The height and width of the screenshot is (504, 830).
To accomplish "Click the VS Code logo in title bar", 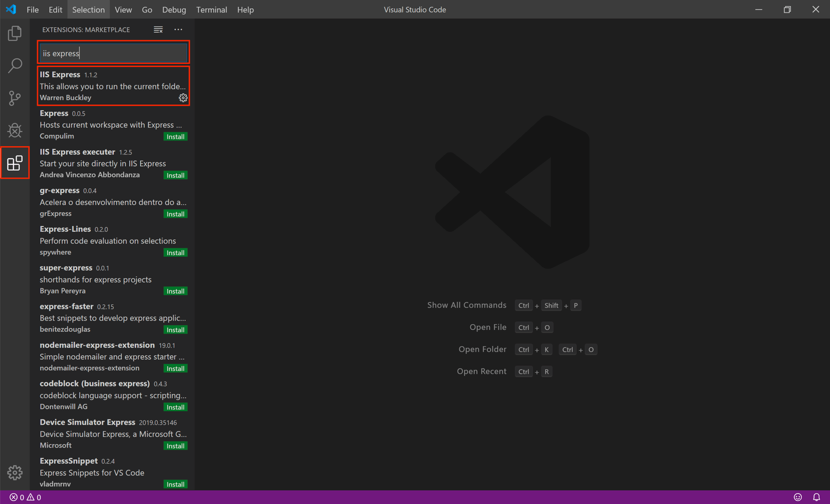I will pyautogui.click(x=11, y=9).
